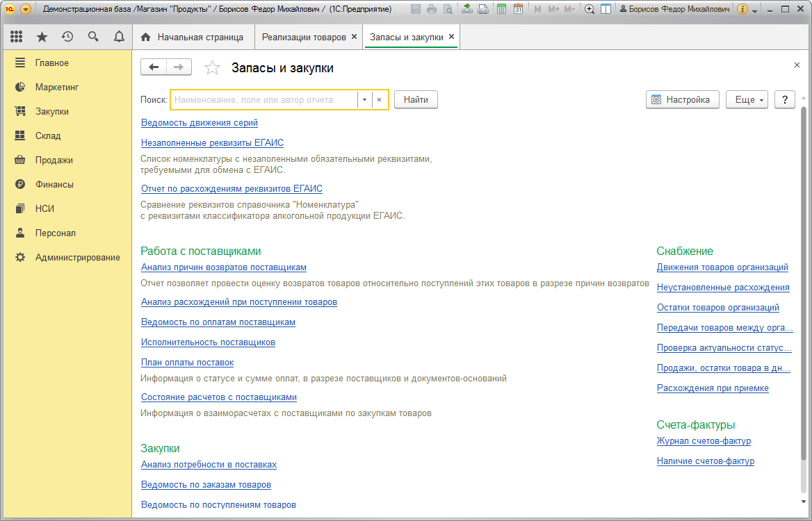Open Журнал счетов-фактур link
Viewport: 812px width, 521px height.
tap(704, 441)
